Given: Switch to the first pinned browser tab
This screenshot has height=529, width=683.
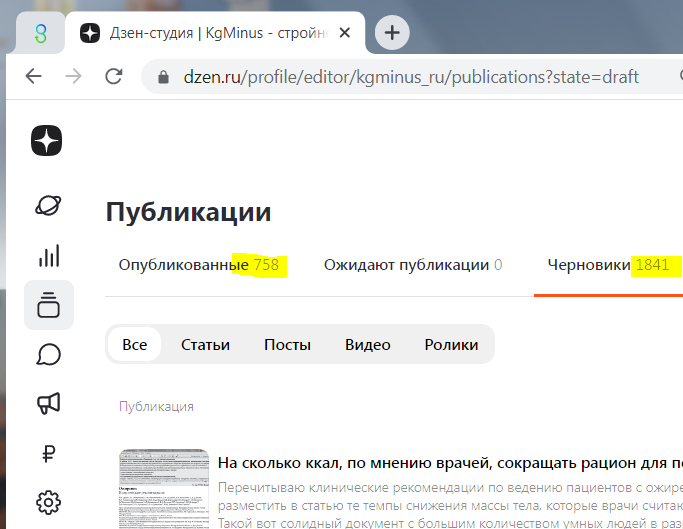Looking at the screenshot, I should pyautogui.click(x=41, y=33).
